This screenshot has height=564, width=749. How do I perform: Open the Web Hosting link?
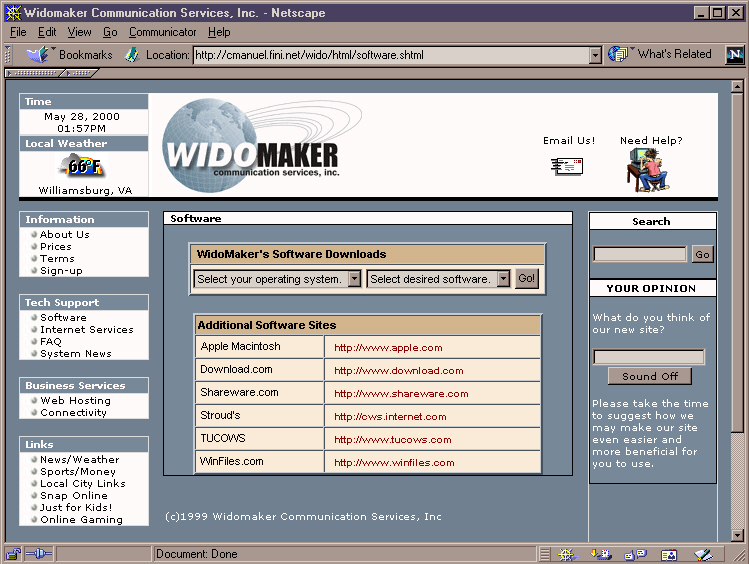click(75, 400)
